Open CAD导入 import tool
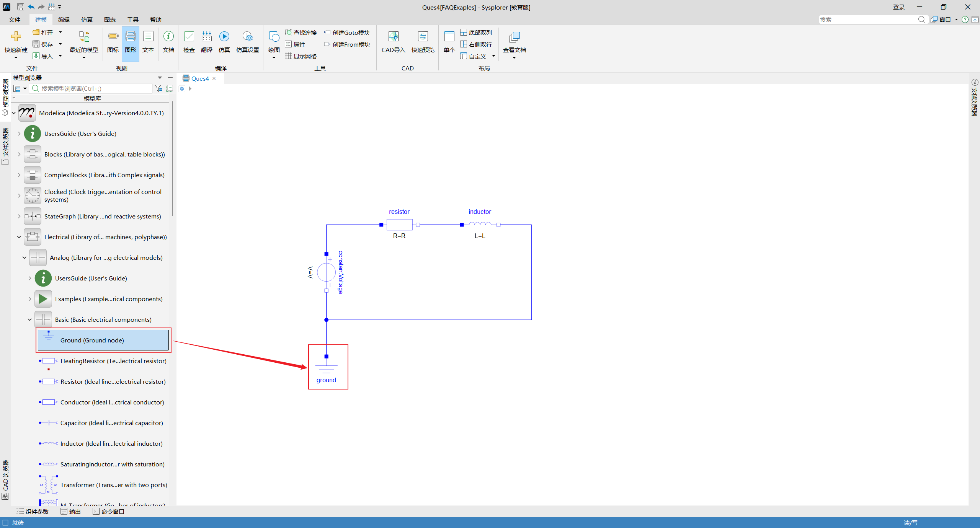The width and height of the screenshot is (980, 528). [393, 37]
